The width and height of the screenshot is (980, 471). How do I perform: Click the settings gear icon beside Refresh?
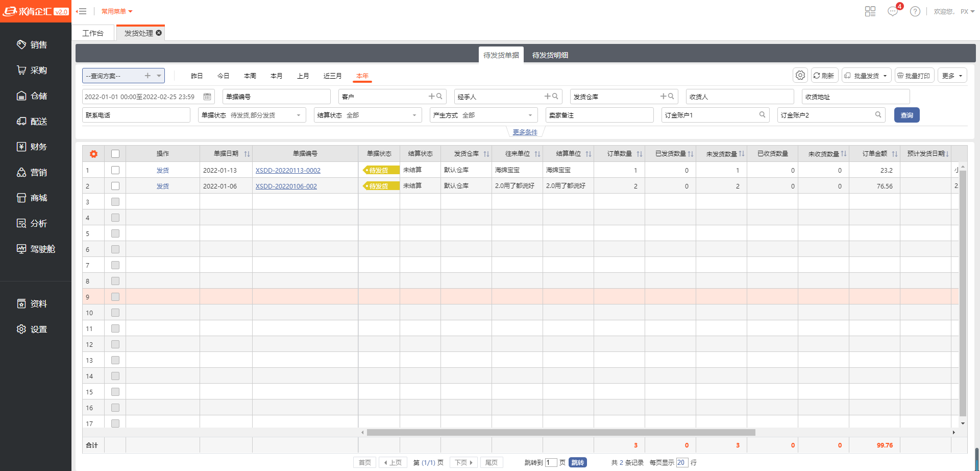[800, 76]
